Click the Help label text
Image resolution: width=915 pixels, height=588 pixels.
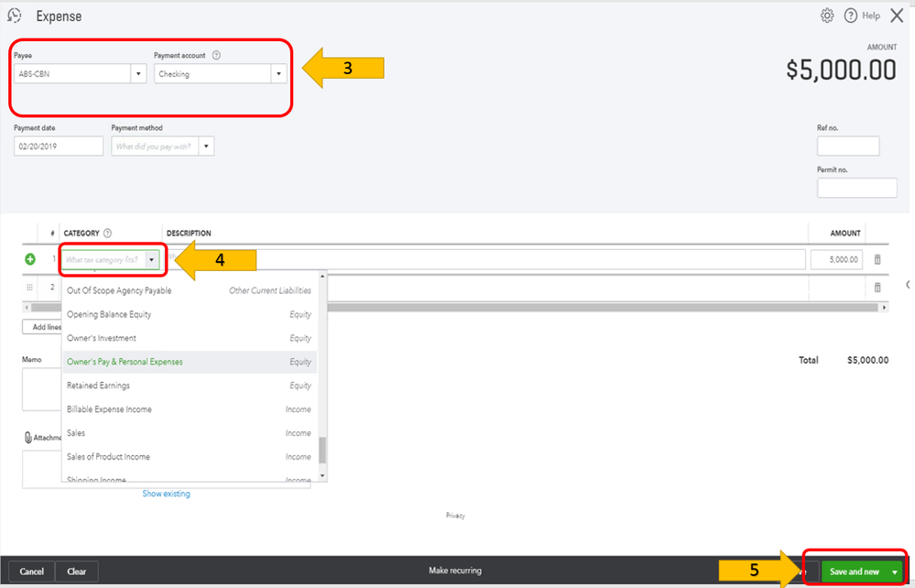(871, 16)
